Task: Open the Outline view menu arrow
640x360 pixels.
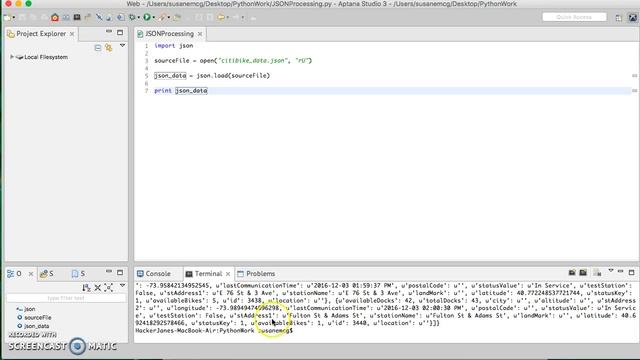Action: pyautogui.click(x=122, y=286)
